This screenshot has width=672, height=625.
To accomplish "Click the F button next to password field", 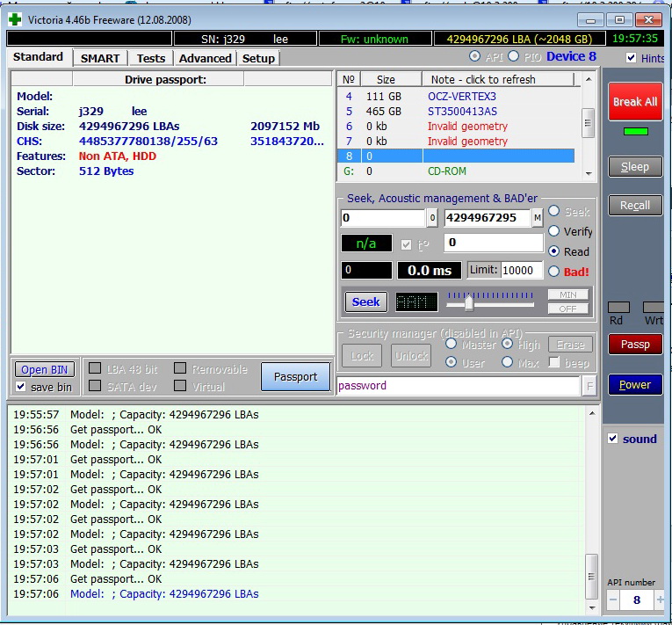I will point(589,386).
